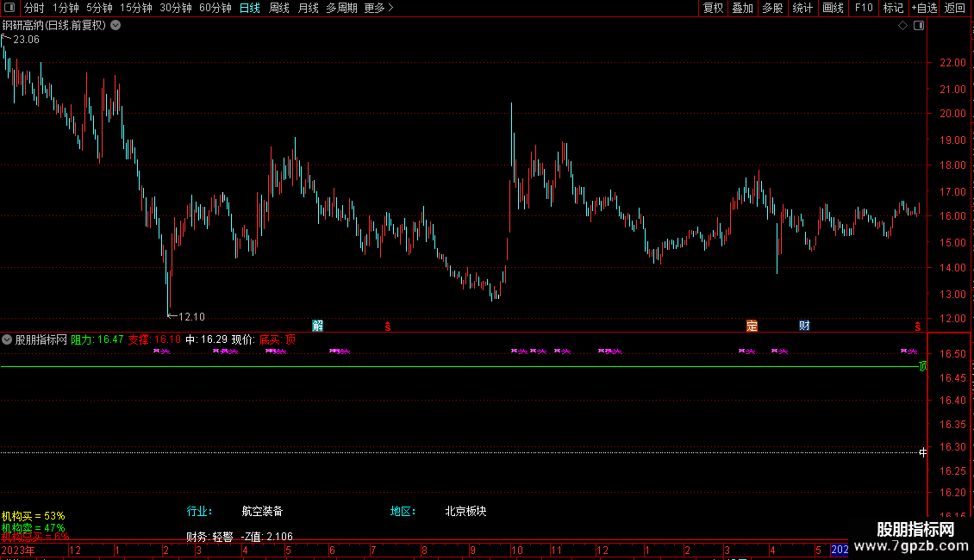
Task: Click the red $ marker at chart right edge
Action: click(x=917, y=327)
